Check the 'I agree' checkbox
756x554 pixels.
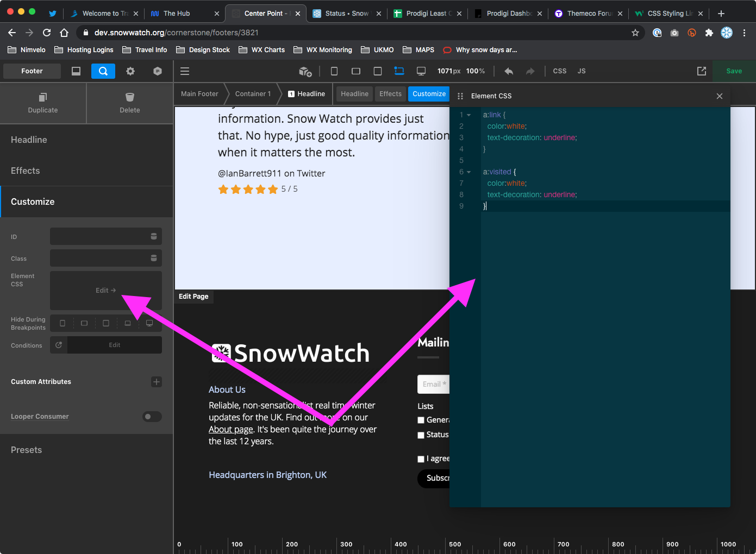click(x=421, y=459)
